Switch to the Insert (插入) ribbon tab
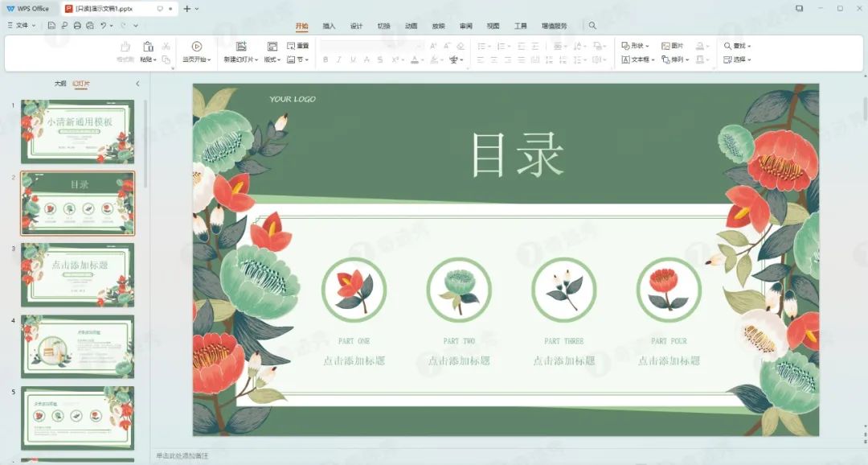This screenshot has height=465, width=868. pos(329,26)
